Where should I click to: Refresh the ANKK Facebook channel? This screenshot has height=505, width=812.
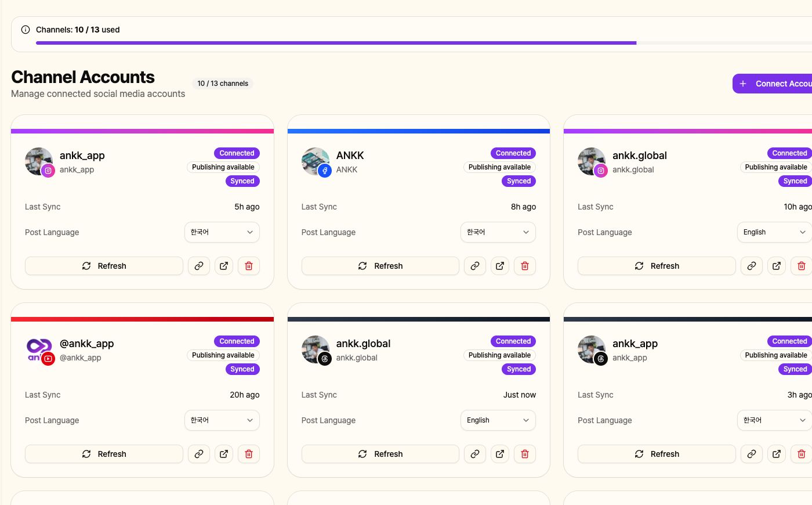pyautogui.click(x=380, y=266)
